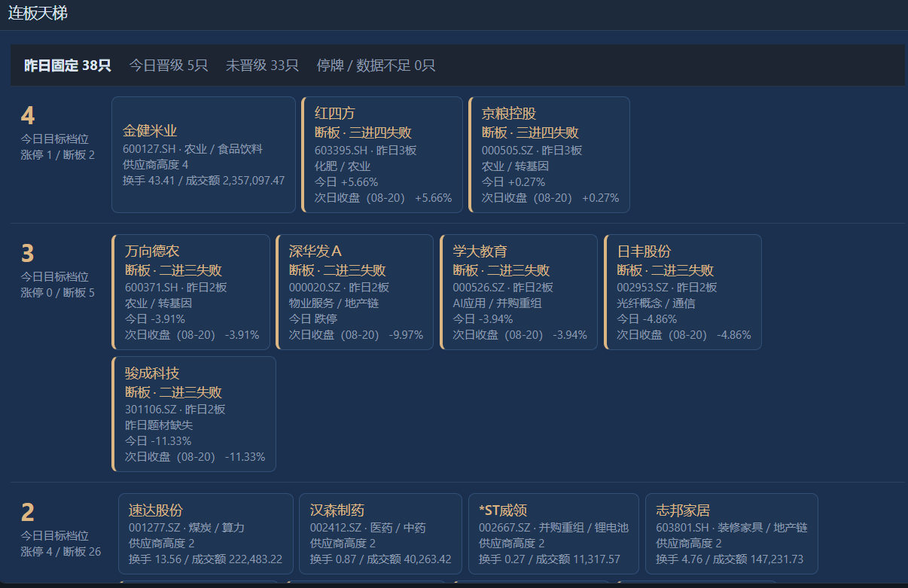
Task: Select the 学大教育 card
Action: [519, 292]
